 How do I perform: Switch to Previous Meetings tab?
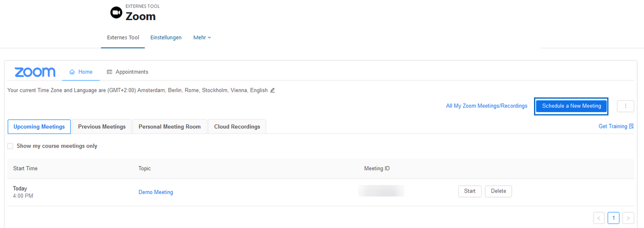(102, 127)
